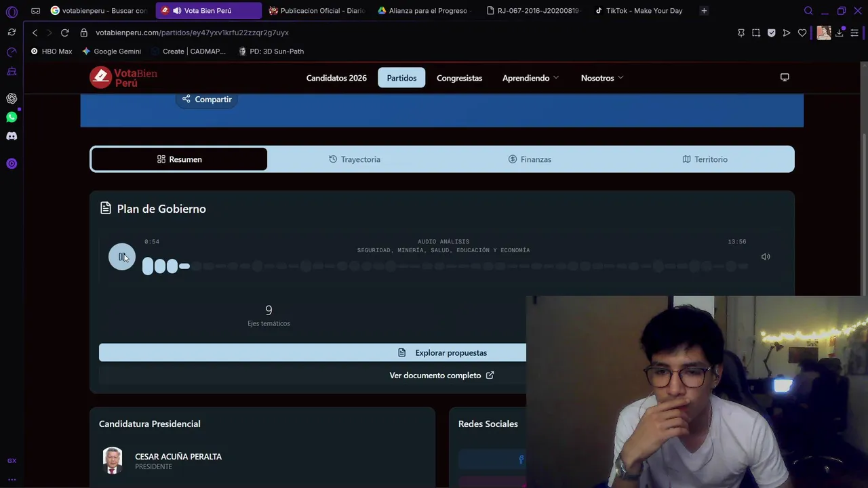Open WhatsApp in the sidebar
868x488 pixels.
coord(12,117)
